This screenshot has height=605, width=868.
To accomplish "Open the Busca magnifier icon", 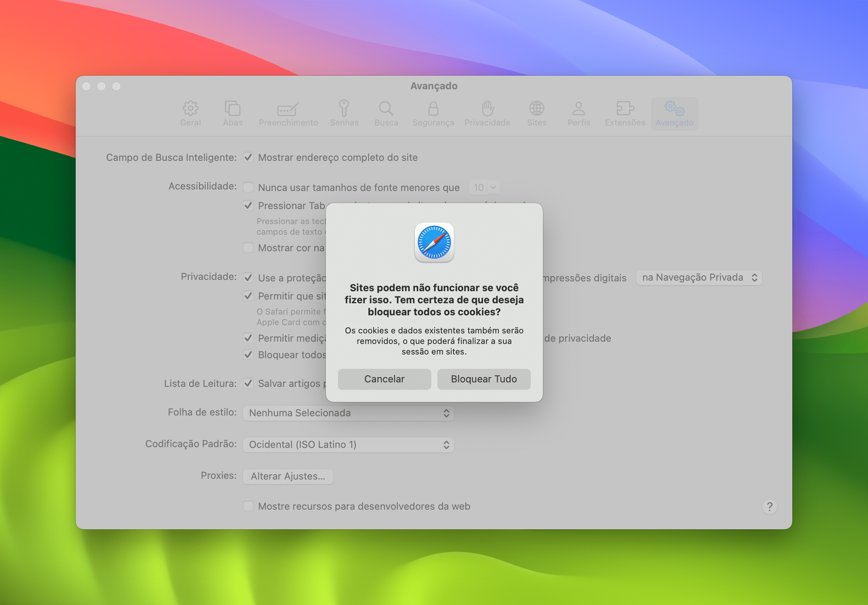I will (x=386, y=108).
